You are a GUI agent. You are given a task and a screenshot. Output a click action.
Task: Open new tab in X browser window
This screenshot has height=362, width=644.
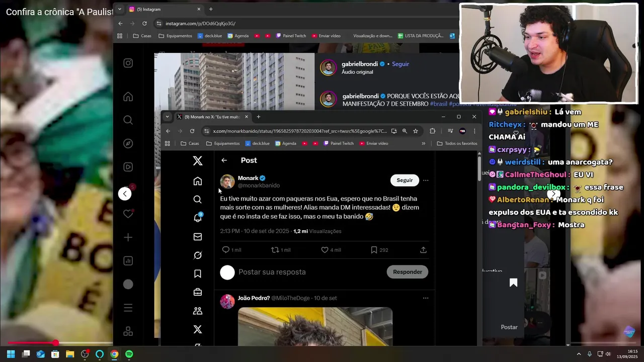(259, 117)
